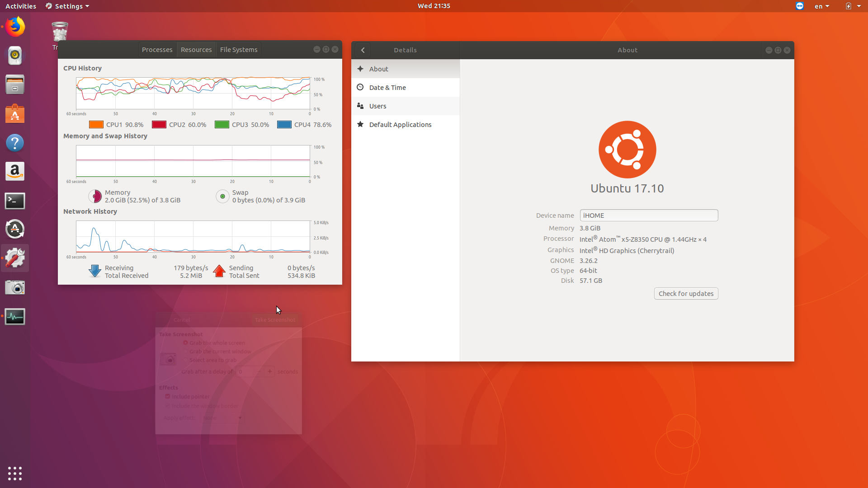Switch to the Processes tab
This screenshot has height=488, width=868.
click(x=157, y=50)
